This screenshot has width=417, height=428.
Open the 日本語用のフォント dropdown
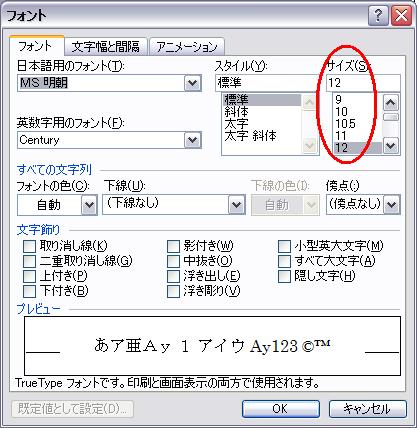tap(193, 83)
